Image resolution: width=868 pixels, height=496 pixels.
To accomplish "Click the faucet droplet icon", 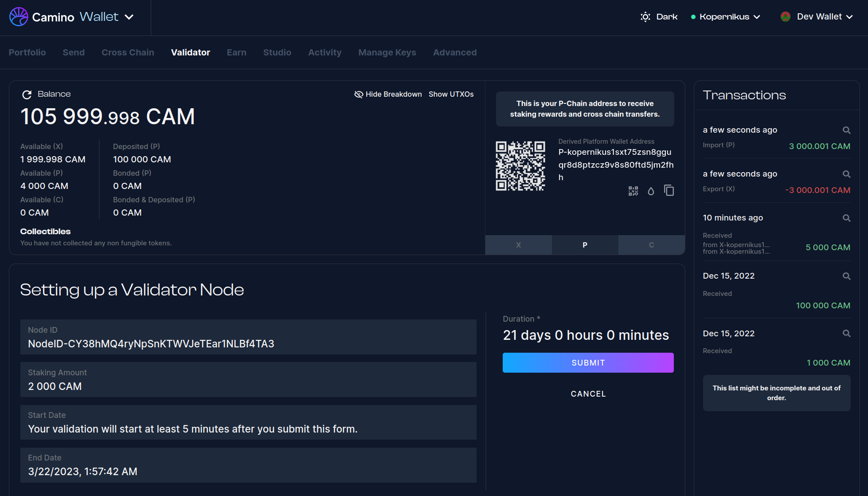I will pyautogui.click(x=651, y=191).
